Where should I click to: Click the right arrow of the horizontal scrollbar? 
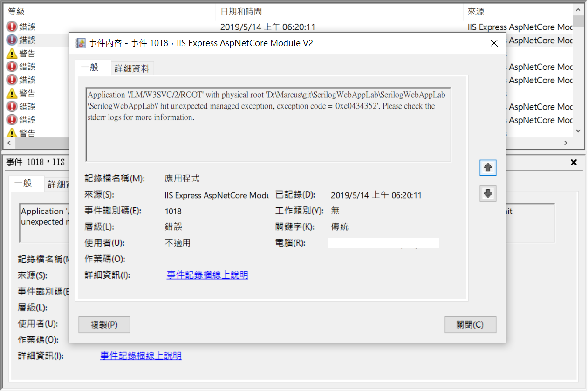566,143
